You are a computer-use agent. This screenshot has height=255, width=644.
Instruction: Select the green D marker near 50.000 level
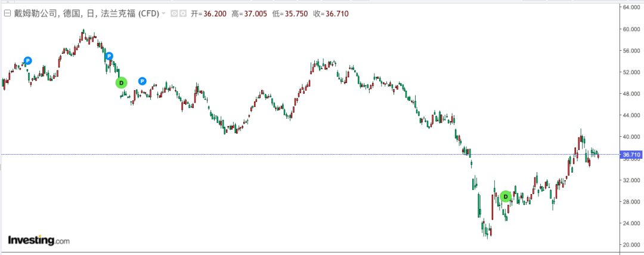[120, 83]
